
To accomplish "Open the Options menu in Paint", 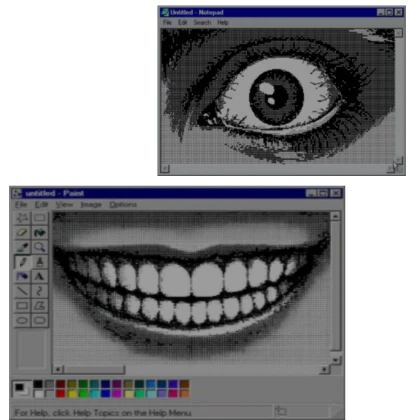I will point(123,204).
